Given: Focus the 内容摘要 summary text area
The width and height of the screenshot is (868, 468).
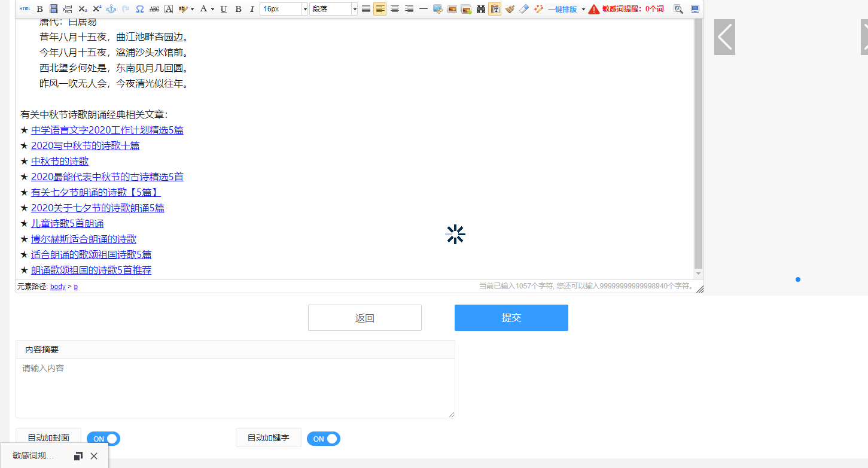Looking at the screenshot, I should pos(235,388).
